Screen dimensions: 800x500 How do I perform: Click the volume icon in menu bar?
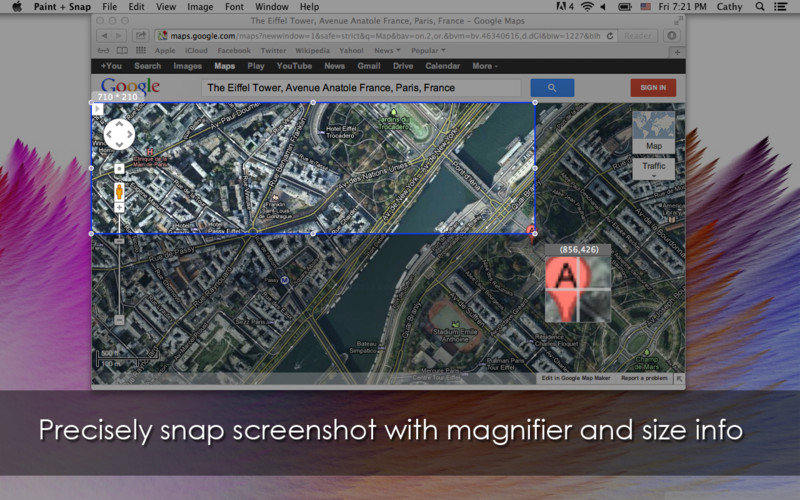[x=604, y=7]
